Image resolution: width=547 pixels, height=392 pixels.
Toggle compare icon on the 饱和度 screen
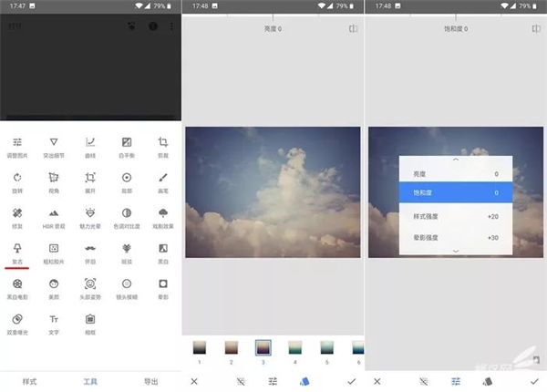point(536,28)
